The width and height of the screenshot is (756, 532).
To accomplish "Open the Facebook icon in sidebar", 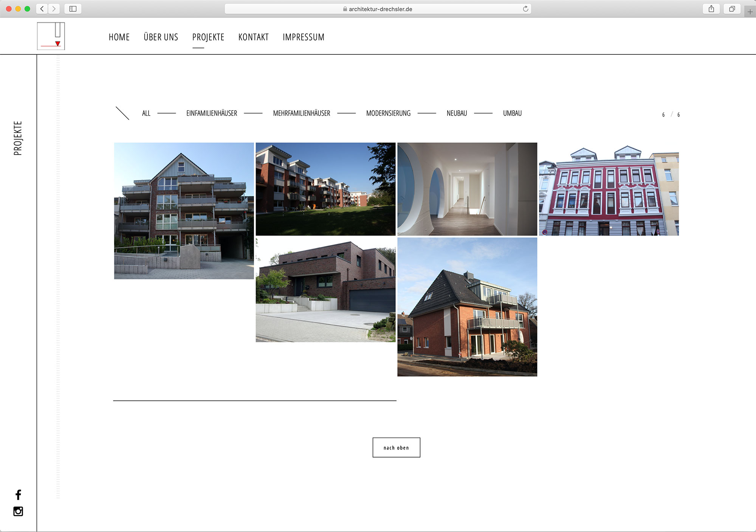I will pos(18,495).
